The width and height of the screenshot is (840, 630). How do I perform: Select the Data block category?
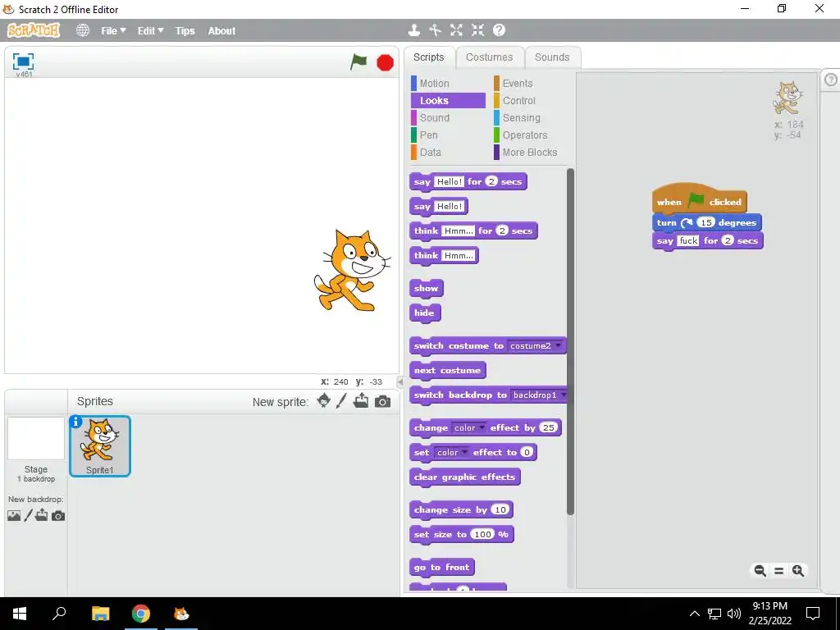coord(448,152)
